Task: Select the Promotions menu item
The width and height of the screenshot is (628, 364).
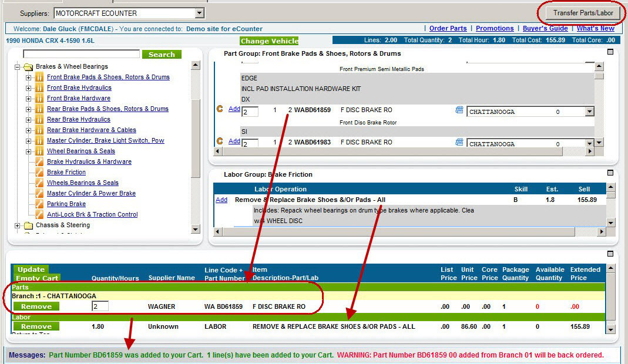Action: [495, 28]
